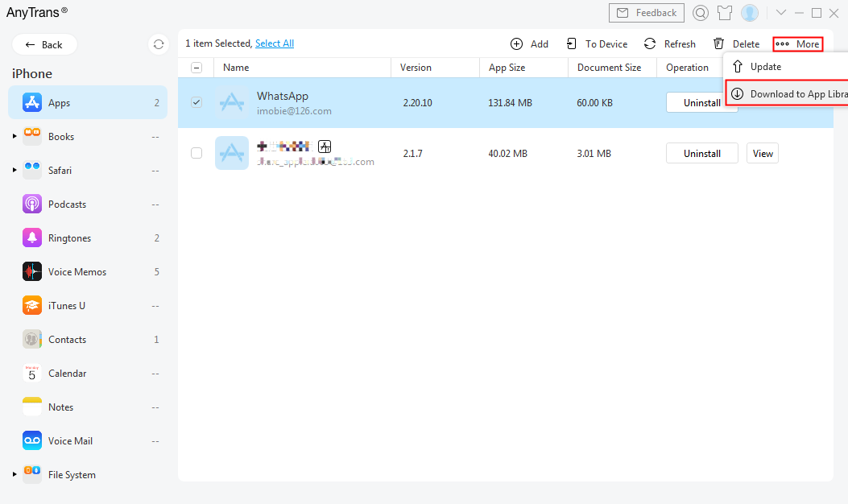This screenshot has width=848, height=504.
Task: Uncheck the WhatsApp row checkbox
Action: coord(196,102)
